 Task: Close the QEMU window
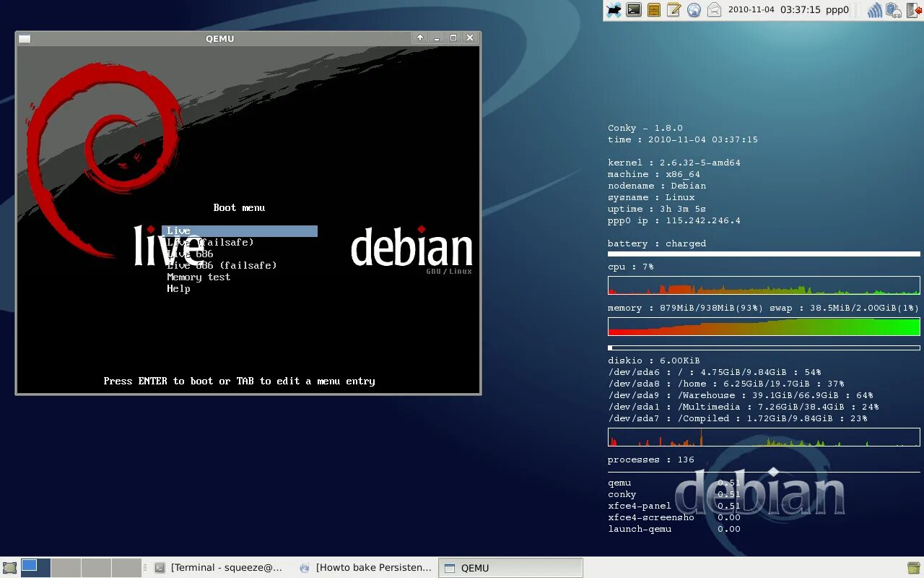click(x=470, y=38)
